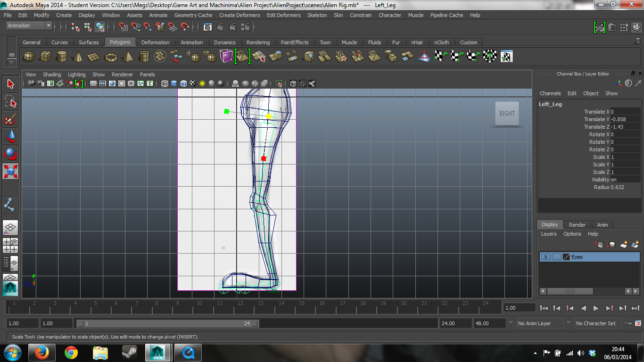Activate the Rotate tool
Viewport: 644px width, 362px height.
pyautogui.click(x=10, y=153)
